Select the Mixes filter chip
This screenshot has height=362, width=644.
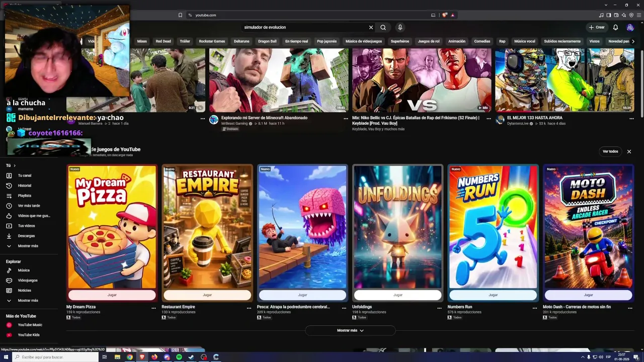(x=142, y=41)
